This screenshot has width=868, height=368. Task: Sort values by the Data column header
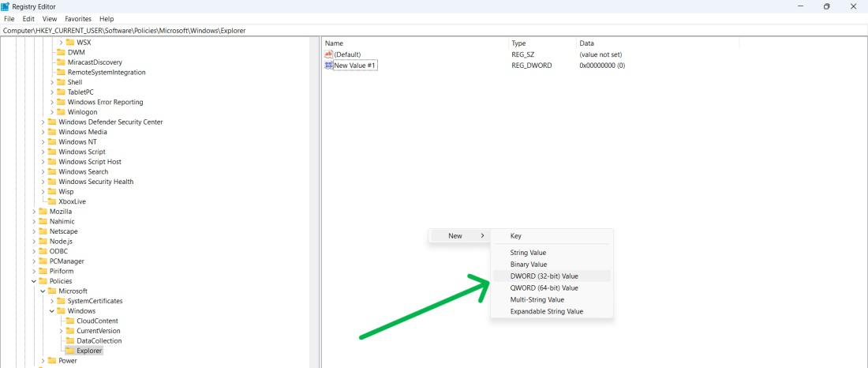tap(658, 43)
